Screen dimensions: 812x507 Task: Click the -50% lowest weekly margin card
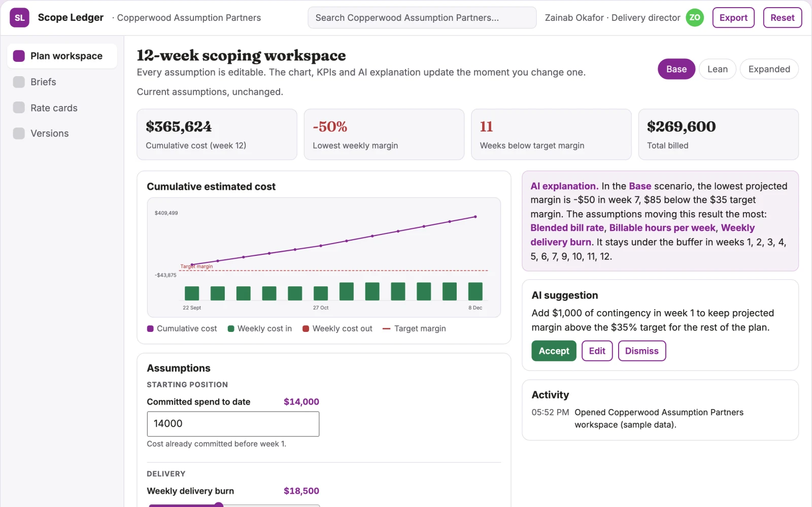384,134
